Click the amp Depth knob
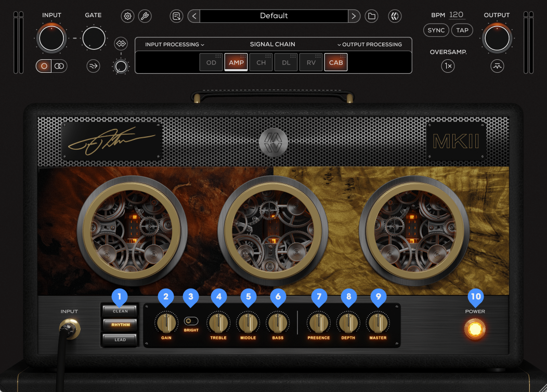This screenshot has width=547, height=392. click(348, 323)
